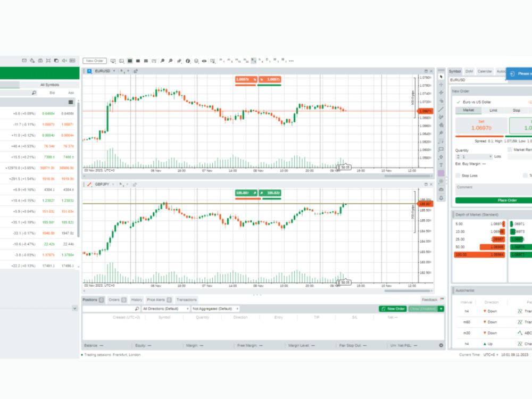Image resolution: width=532 pixels, height=399 pixels.
Task: Pick the purple drawing color swatch
Action: pyautogui.click(x=441, y=173)
